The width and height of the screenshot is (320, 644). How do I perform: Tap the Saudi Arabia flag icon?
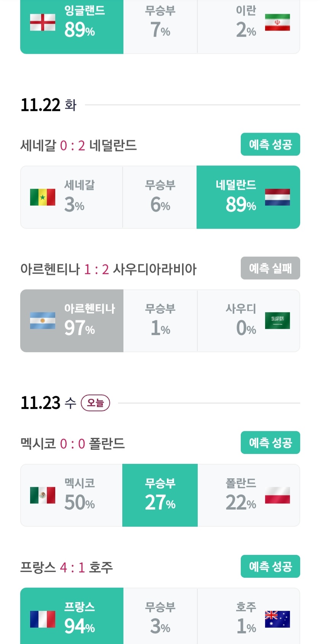pos(277,321)
